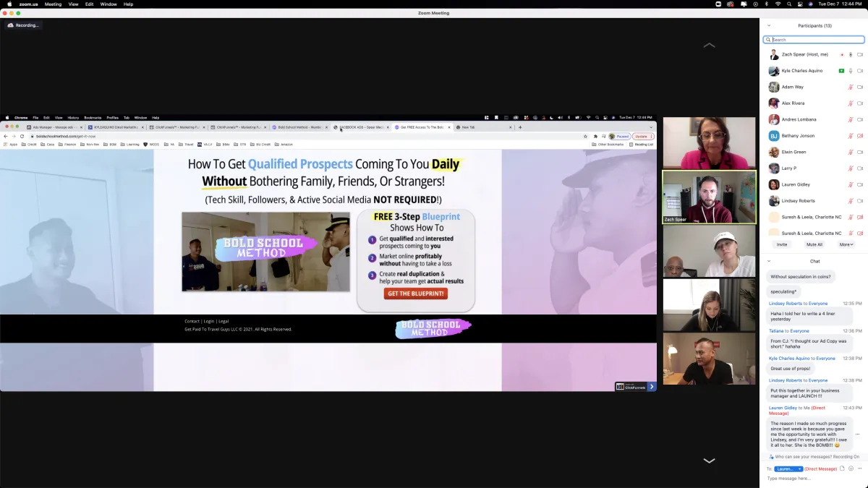The image size is (868, 488).
Task: Open the chat recipient Lauren dropdown
Action: click(x=789, y=469)
